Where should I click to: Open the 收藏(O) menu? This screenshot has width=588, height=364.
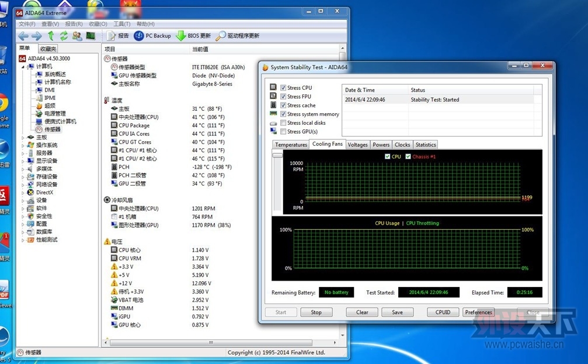tap(98, 24)
